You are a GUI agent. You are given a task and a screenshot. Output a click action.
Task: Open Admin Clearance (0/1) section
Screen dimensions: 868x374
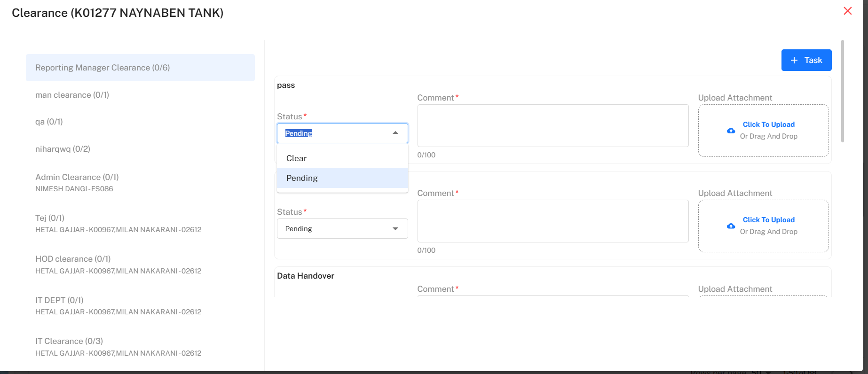[x=77, y=177]
